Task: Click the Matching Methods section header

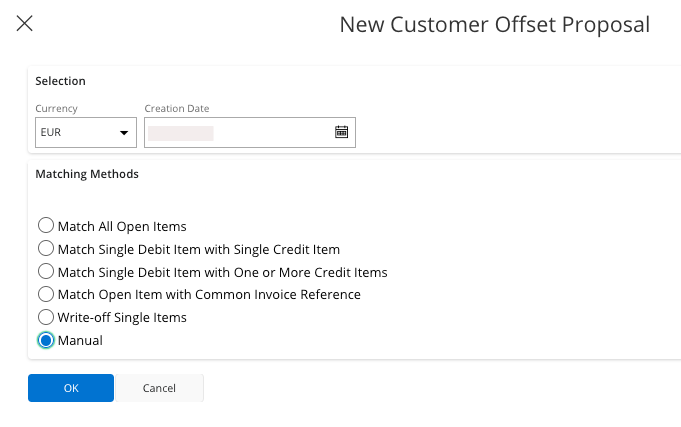Action: (87, 174)
